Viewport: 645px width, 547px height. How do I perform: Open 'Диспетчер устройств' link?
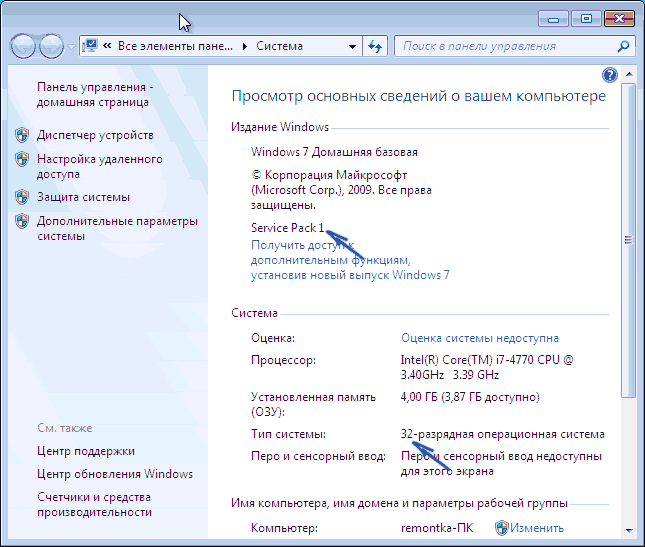(95, 135)
